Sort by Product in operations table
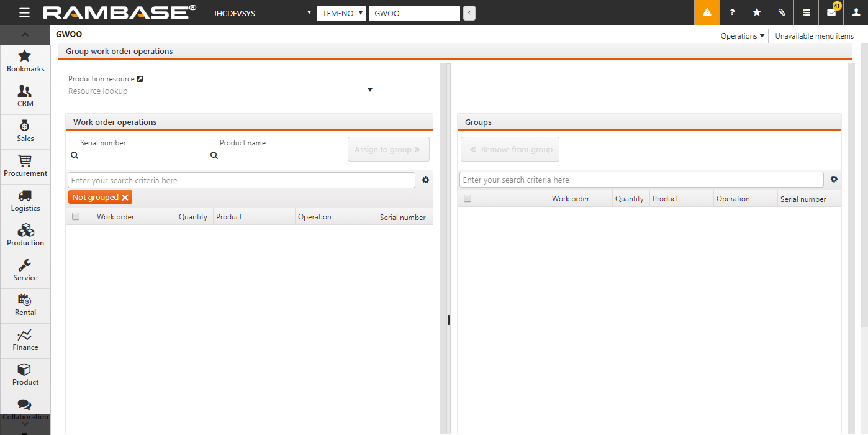The width and height of the screenshot is (868, 435). [x=229, y=217]
